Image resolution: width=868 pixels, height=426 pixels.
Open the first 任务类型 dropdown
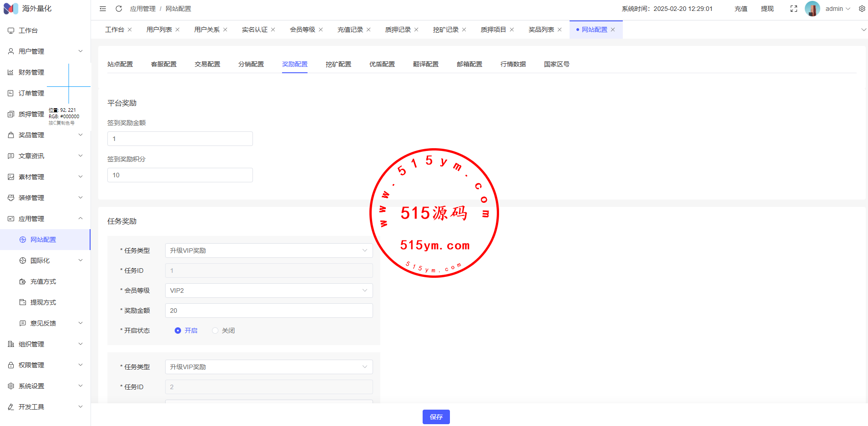click(x=268, y=251)
